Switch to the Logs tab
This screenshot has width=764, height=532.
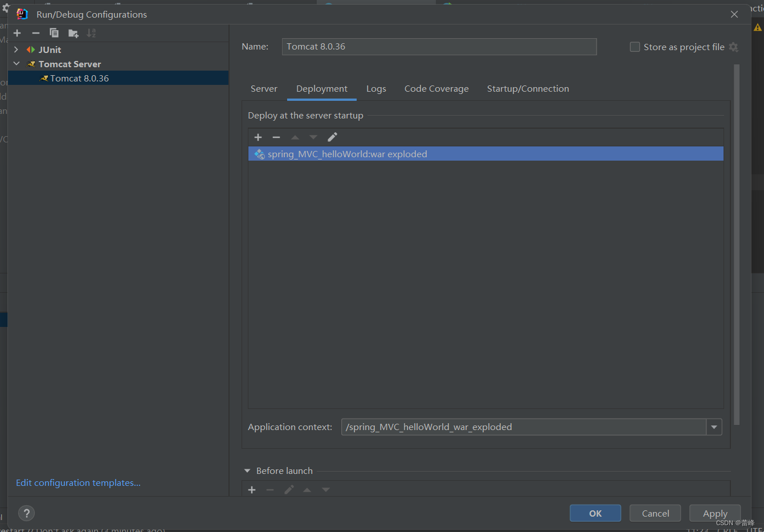[x=376, y=89]
